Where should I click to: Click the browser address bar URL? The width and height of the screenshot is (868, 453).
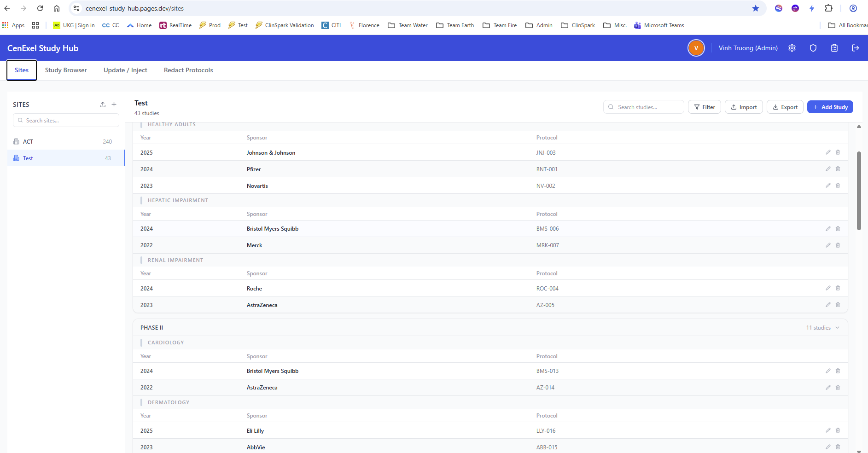[x=134, y=8]
